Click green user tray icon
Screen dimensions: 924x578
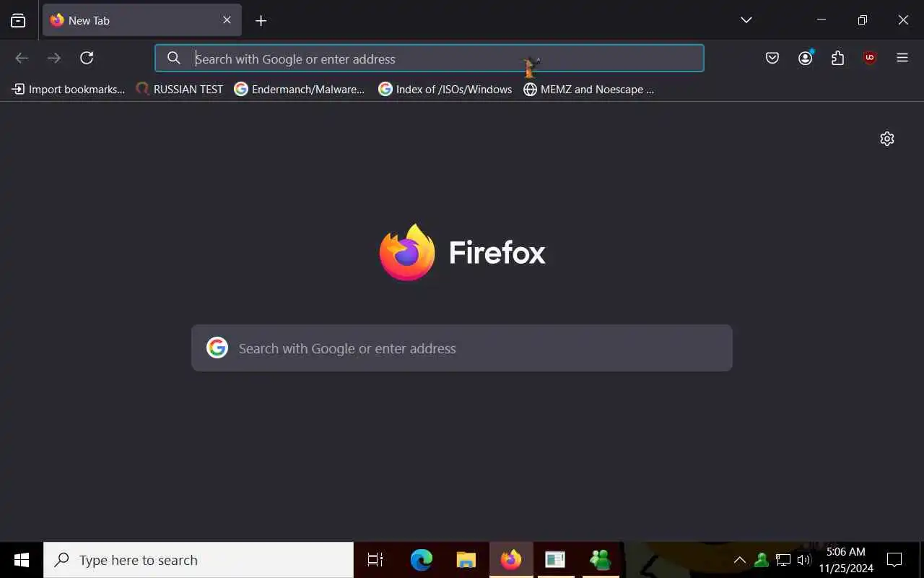coord(761,560)
